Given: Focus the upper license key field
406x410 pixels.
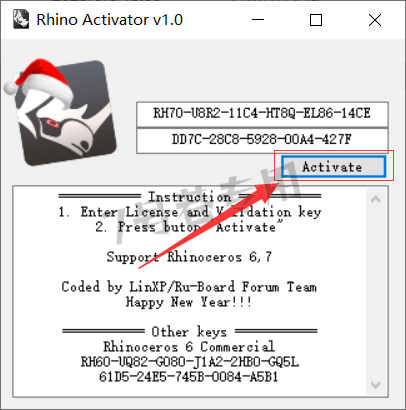Looking at the screenshot, I should click(x=262, y=114).
